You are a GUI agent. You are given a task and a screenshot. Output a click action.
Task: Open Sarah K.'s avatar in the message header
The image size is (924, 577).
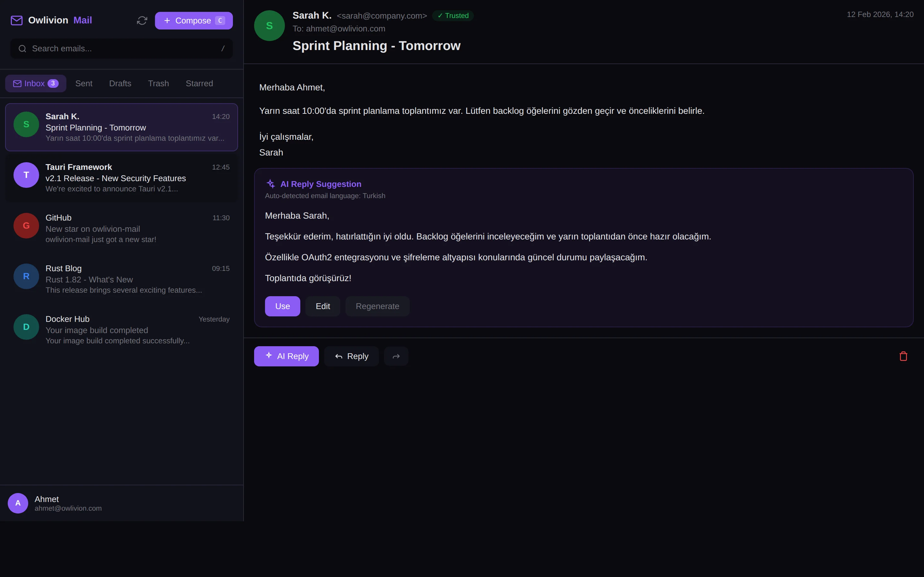269,25
